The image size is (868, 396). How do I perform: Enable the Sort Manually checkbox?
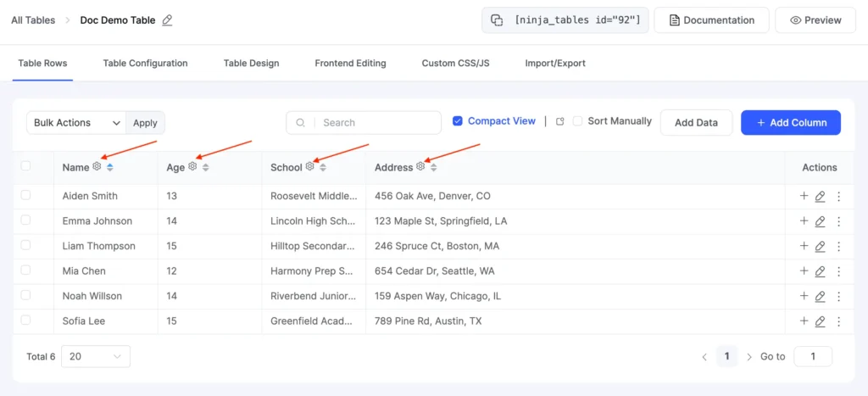click(577, 120)
